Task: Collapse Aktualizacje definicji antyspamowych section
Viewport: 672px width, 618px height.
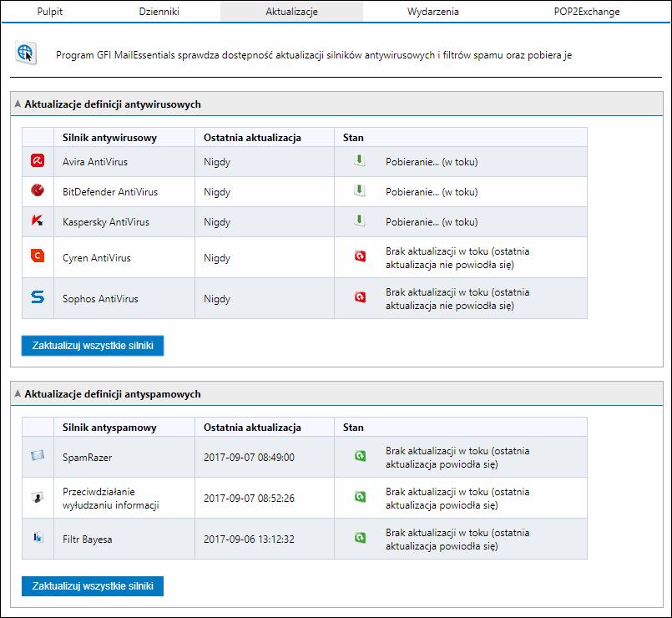Action: tap(18, 393)
